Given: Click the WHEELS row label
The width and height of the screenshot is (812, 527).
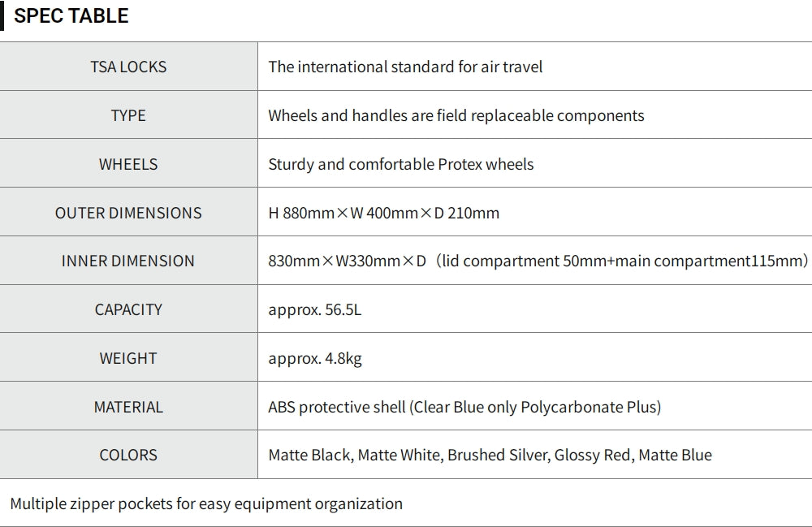Looking at the screenshot, I should [x=128, y=164].
